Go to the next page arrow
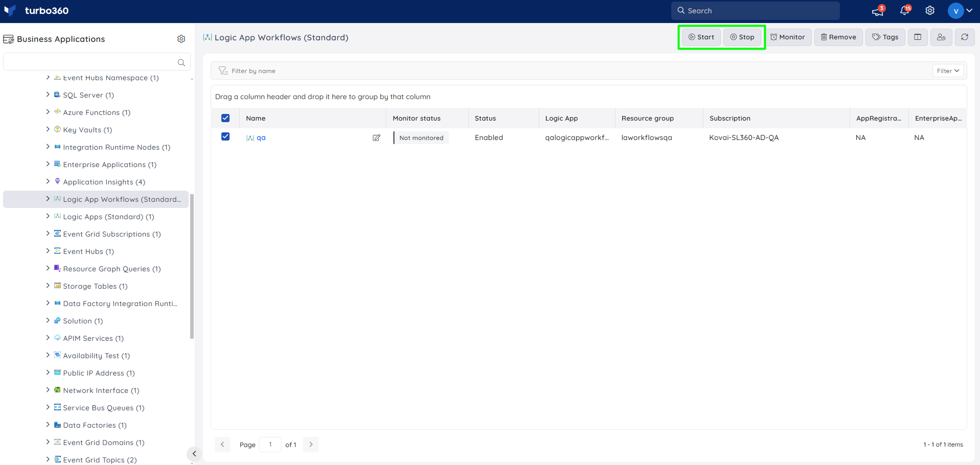 [x=311, y=445]
